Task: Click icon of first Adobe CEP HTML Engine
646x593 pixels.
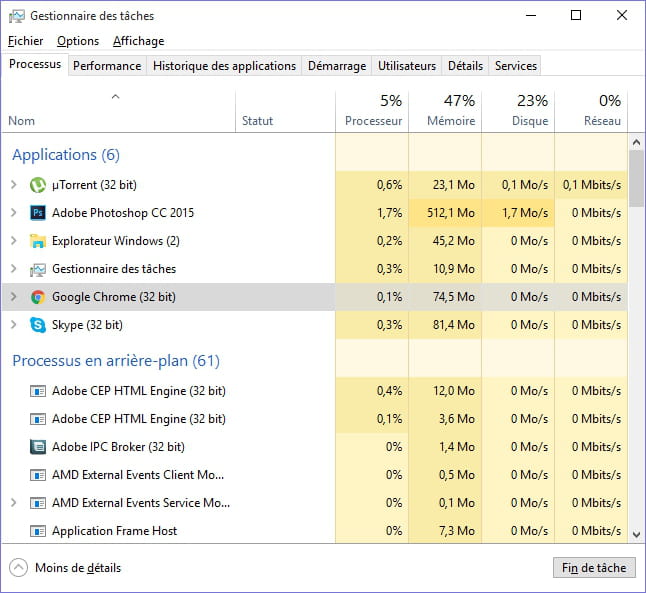Action: pyautogui.click(x=38, y=391)
